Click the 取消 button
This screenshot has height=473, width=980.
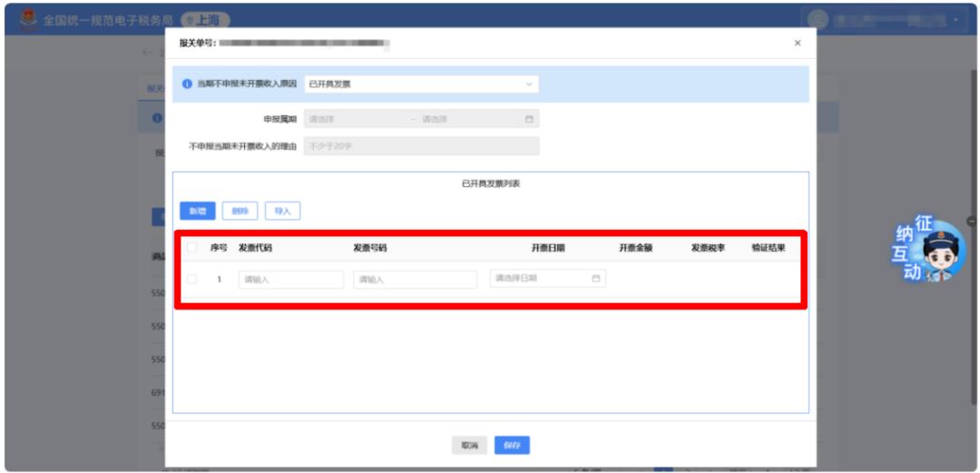(x=469, y=445)
